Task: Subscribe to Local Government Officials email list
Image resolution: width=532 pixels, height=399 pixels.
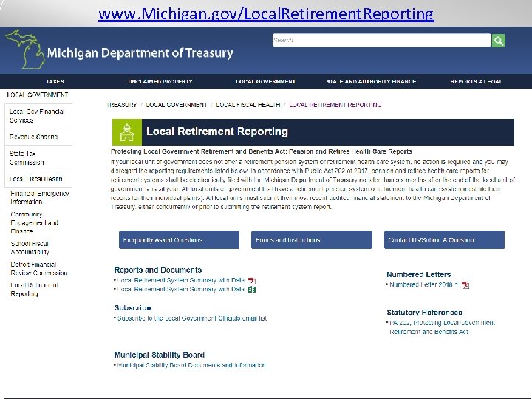Action: tap(192, 318)
